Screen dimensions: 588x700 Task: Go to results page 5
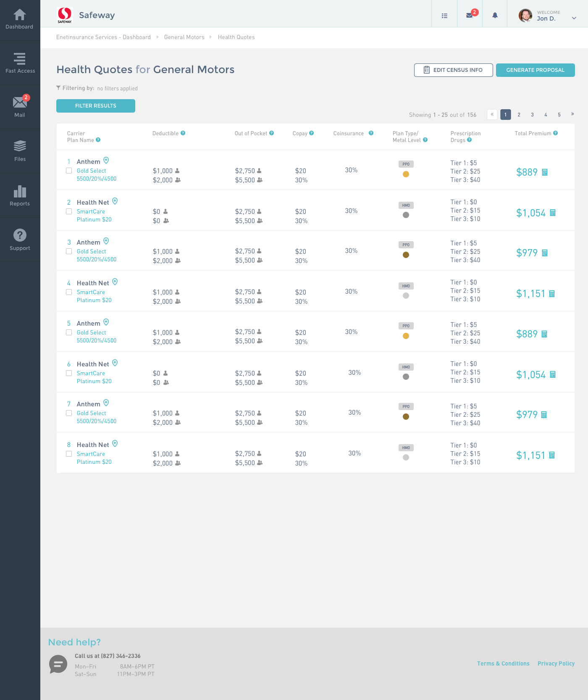tap(559, 115)
